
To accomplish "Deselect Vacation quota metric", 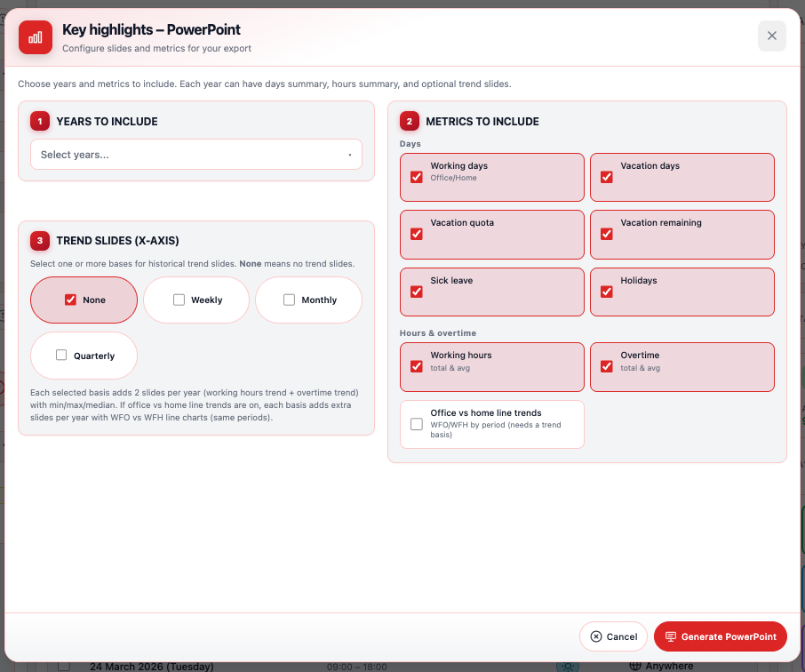I will pyautogui.click(x=417, y=234).
